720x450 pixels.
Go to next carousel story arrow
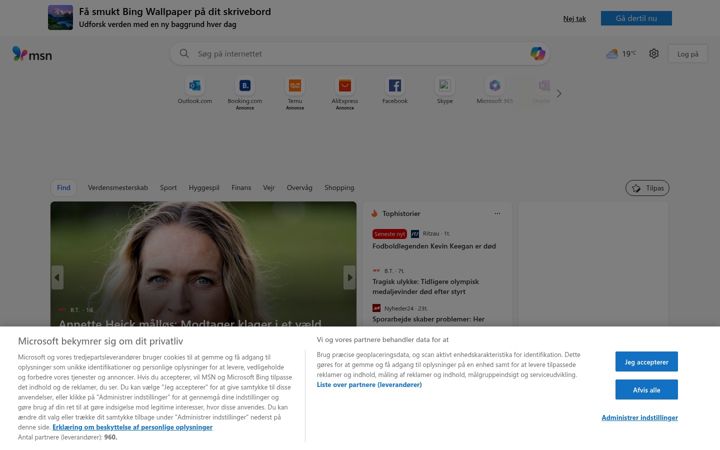point(349,277)
